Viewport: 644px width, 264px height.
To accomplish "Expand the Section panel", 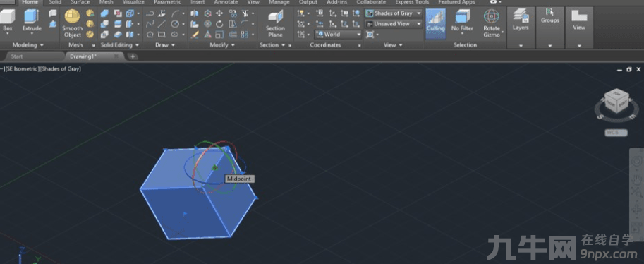I will [272, 44].
